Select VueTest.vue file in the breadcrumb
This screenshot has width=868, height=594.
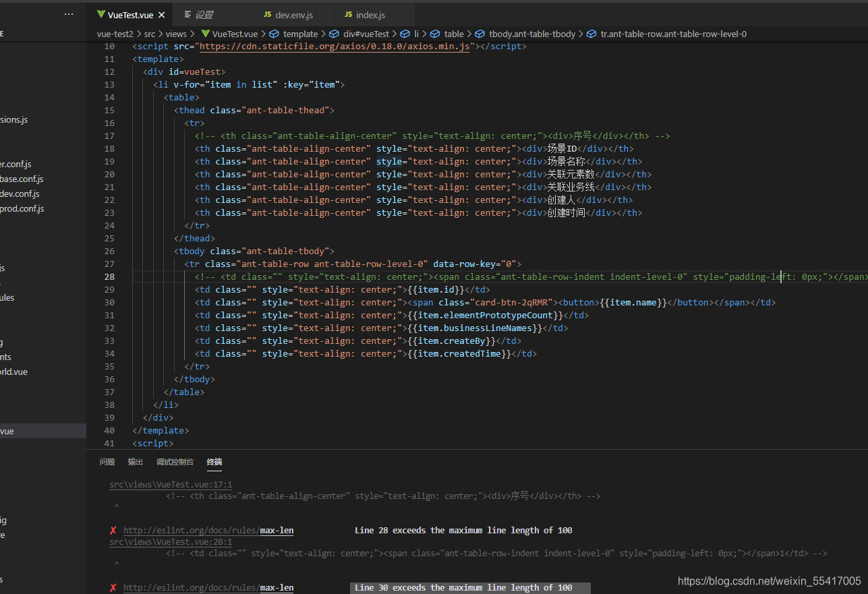(229, 34)
